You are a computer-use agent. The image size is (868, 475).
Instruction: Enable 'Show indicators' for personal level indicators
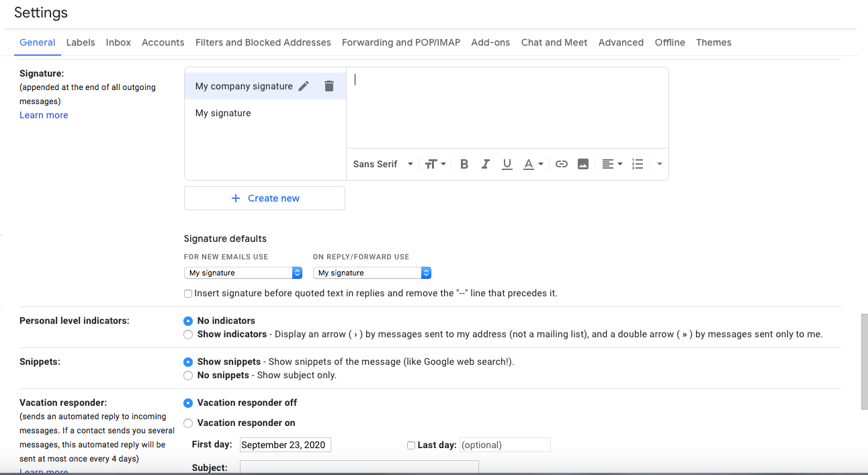click(x=188, y=334)
